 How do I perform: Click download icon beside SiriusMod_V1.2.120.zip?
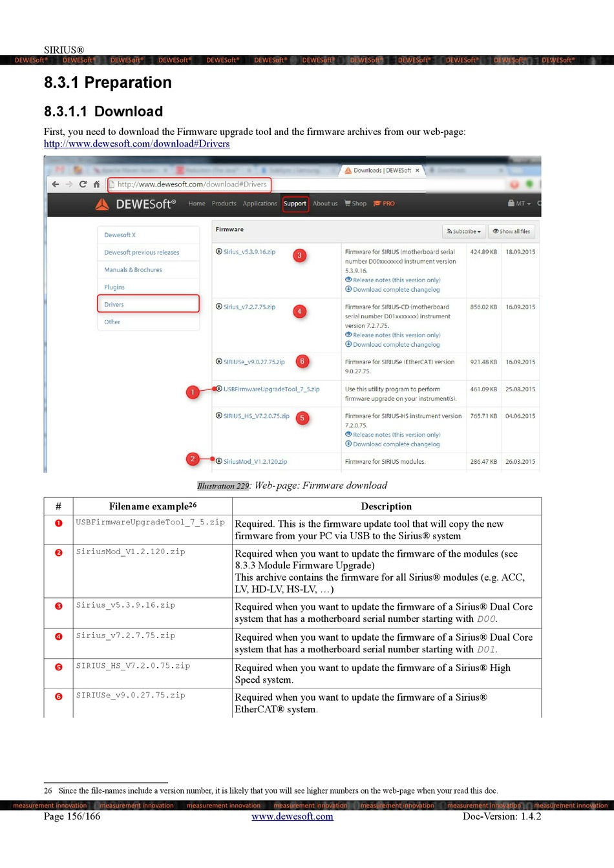point(219,461)
